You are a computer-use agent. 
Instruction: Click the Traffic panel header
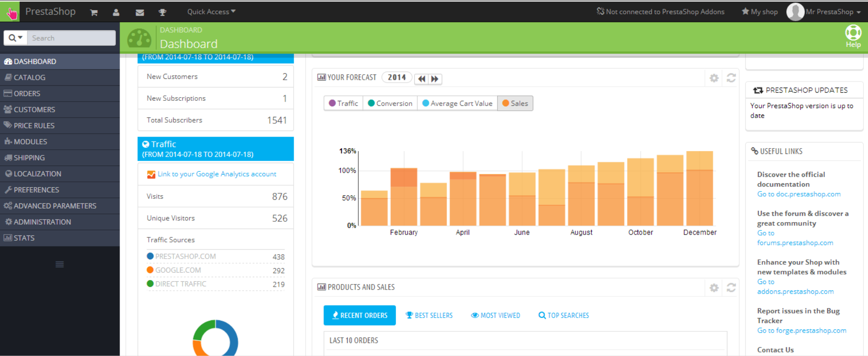click(x=216, y=149)
